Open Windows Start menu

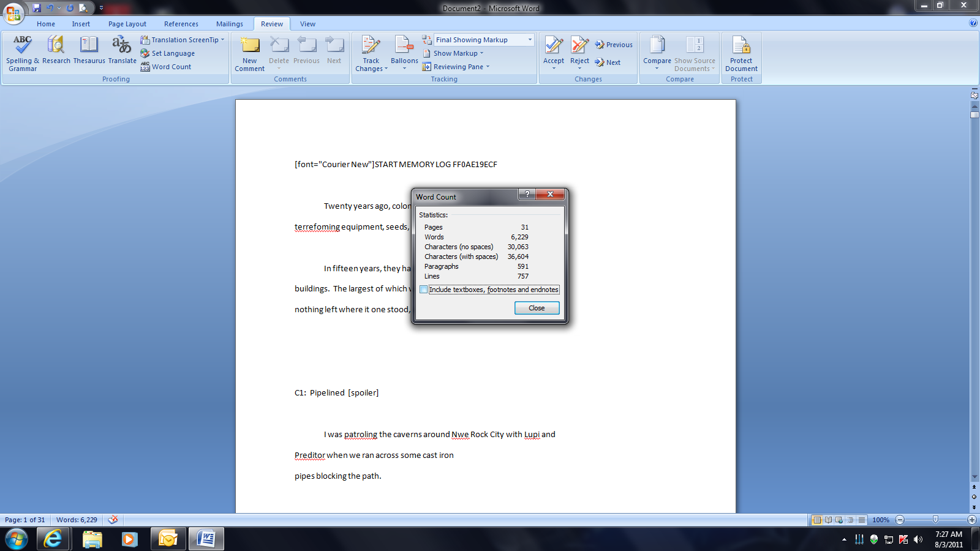17,539
